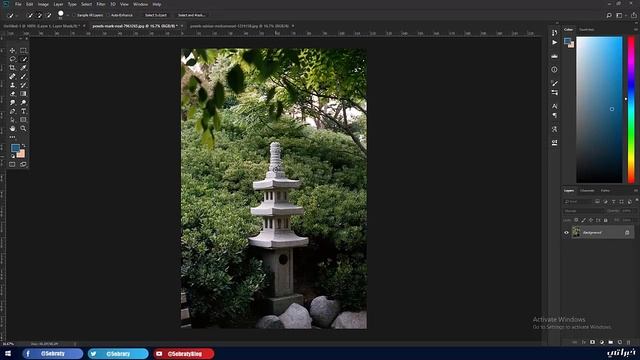The height and width of the screenshot is (360, 640).
Task: Select the Quick Selection tool in the toolbox
Action: (x=23, y=59)
